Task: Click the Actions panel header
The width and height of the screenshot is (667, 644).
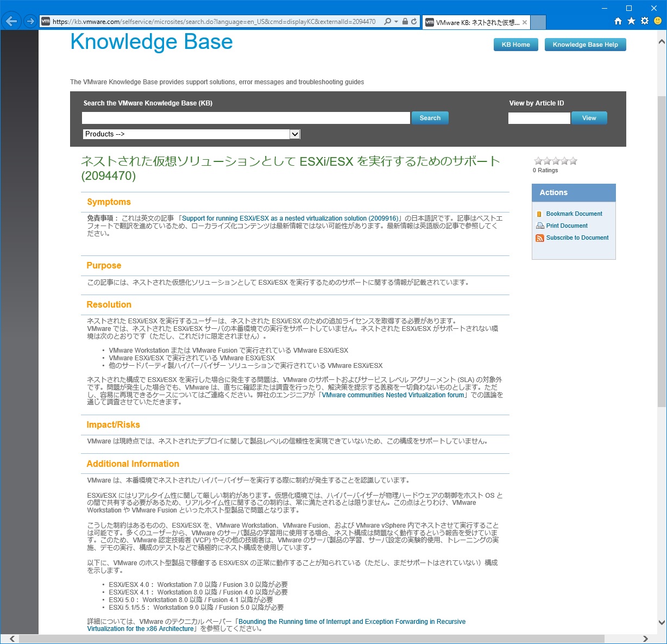Action: tap(574, 193)
